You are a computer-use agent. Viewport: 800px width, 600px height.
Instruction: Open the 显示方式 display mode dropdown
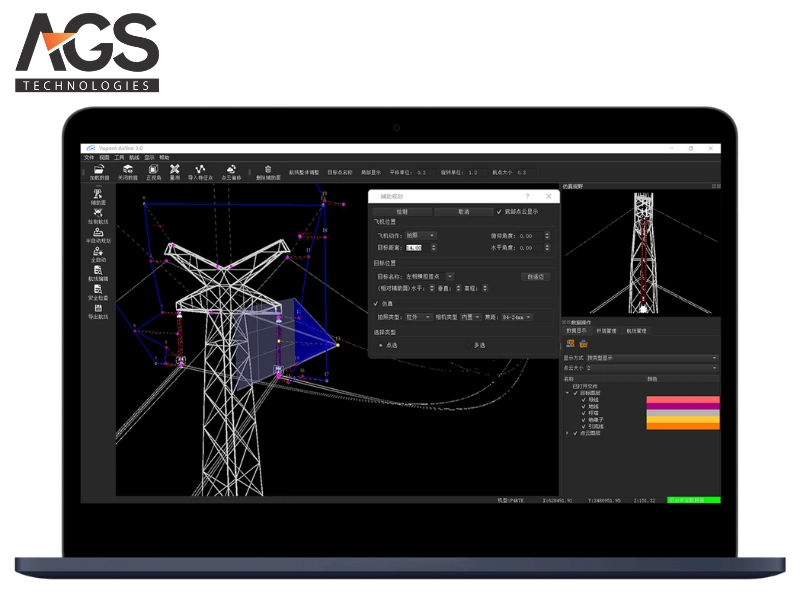651,357
